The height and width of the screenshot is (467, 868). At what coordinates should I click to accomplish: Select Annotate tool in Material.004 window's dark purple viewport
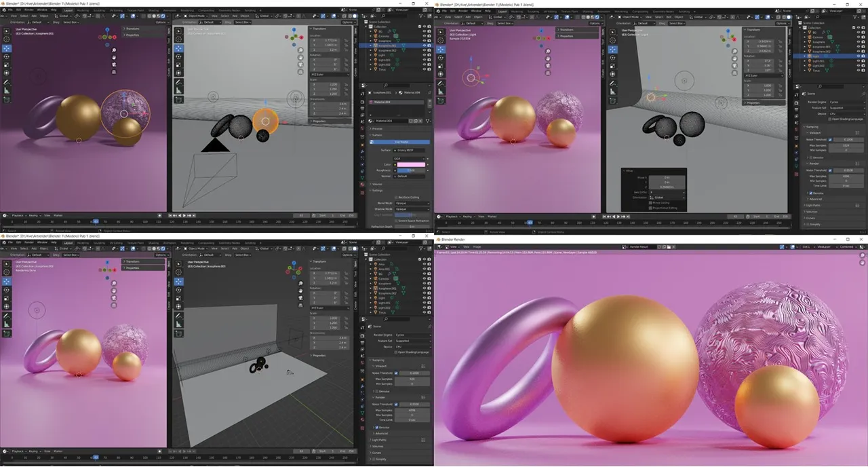pos(7,82)
